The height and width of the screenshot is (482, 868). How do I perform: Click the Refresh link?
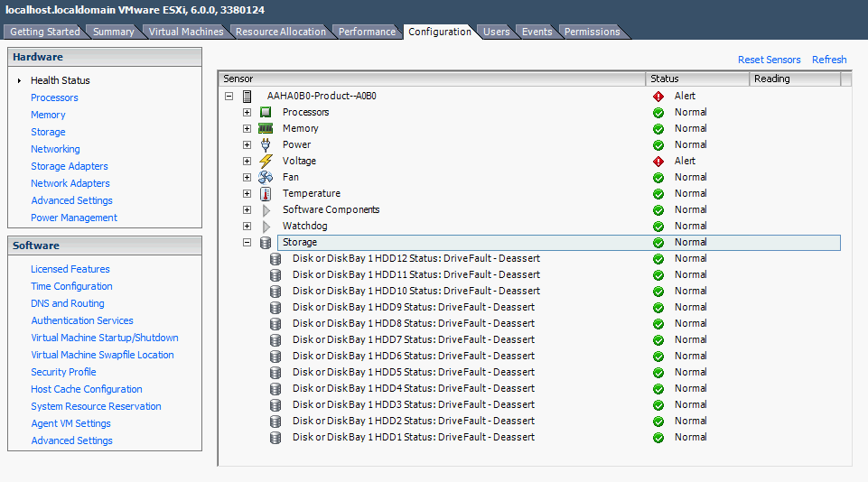coord(829,60)
